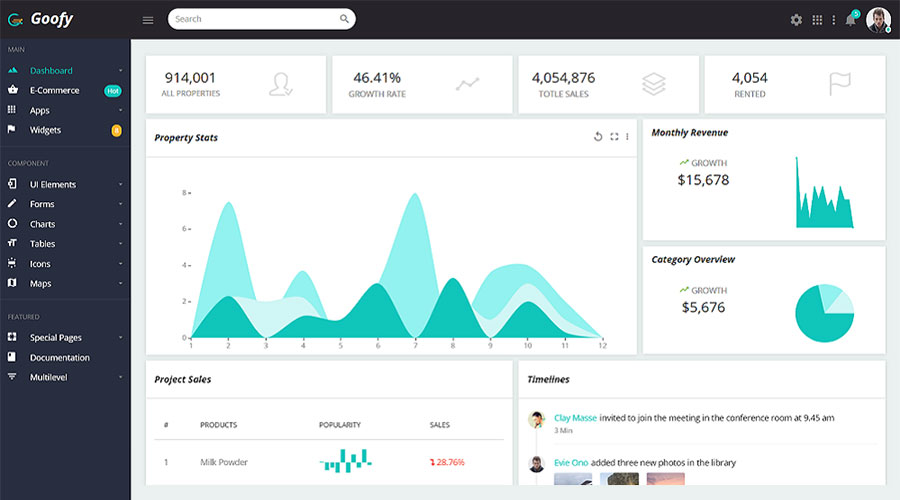900x500 pixels.
Task: Expand Property Stats to fullscreen
Action: click(x=614, y=137)
